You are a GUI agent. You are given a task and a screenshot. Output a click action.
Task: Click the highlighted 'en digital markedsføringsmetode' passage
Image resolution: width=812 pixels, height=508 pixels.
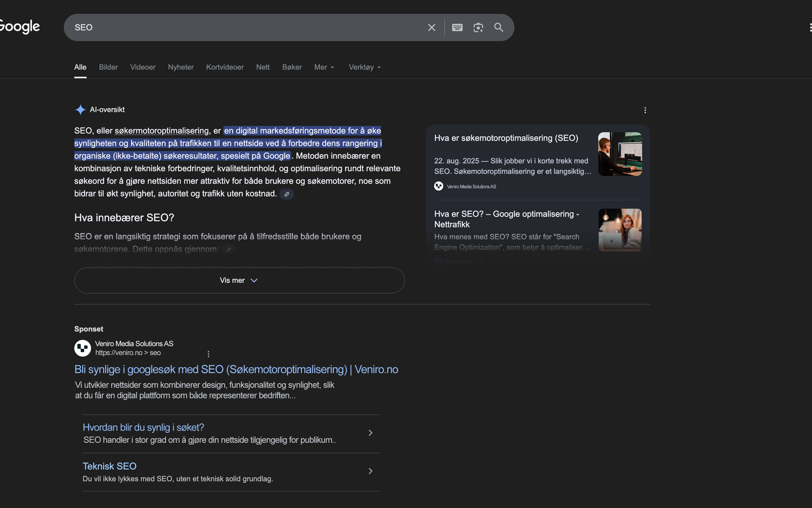point(228,143)
